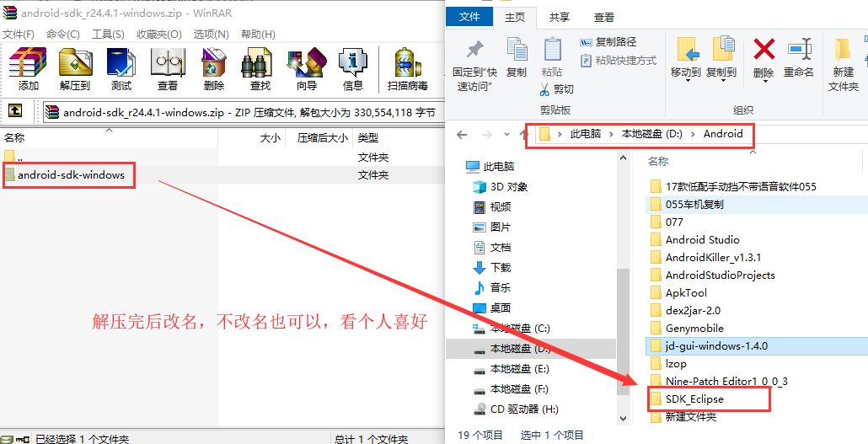Image resolution: width=868 pixels, height=444 pixels.
Task: Click the WinRAR Virus Scan (扫描病毒) icon
Action: (x=408, y=62)
